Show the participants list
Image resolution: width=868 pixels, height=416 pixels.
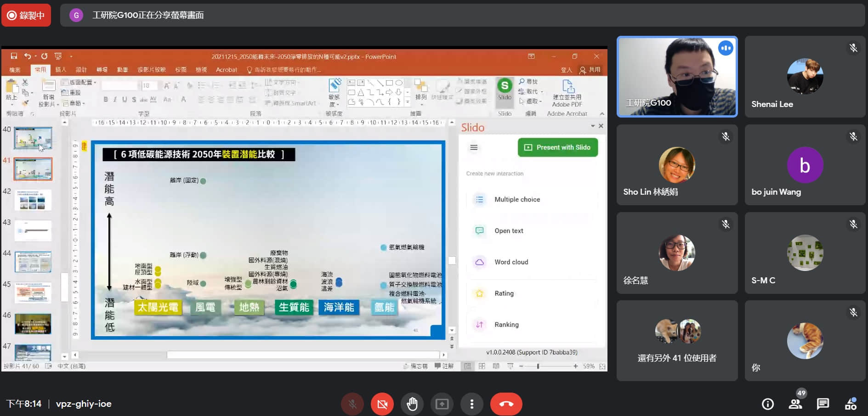coord(795,404)
